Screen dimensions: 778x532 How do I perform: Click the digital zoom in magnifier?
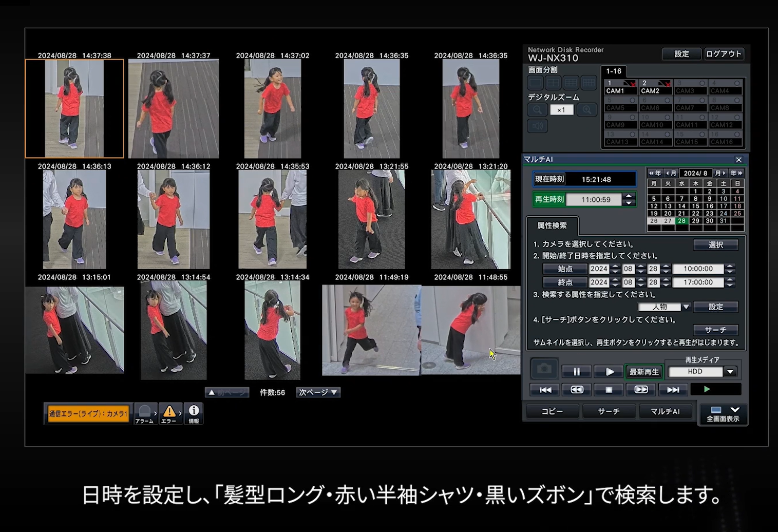[x=586, y=109]
